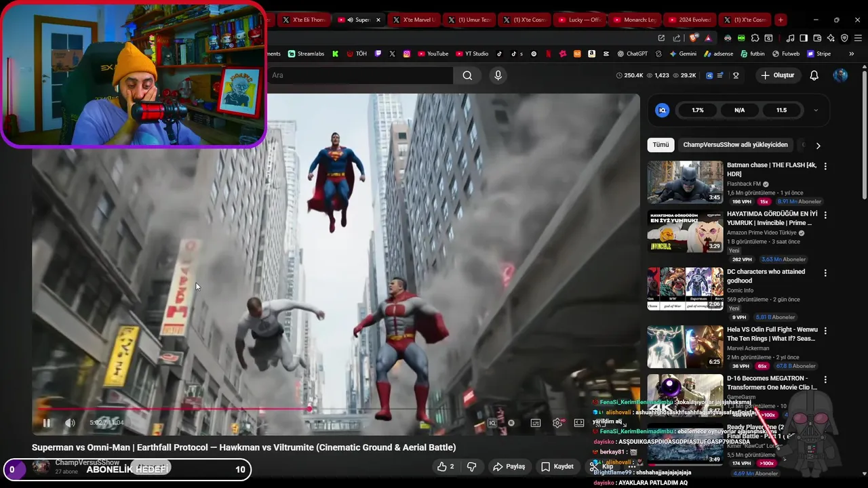The height and width of the screenshot is (488, 868).
Task: Open the Oluştur create menu
Action: coord(777,75)
